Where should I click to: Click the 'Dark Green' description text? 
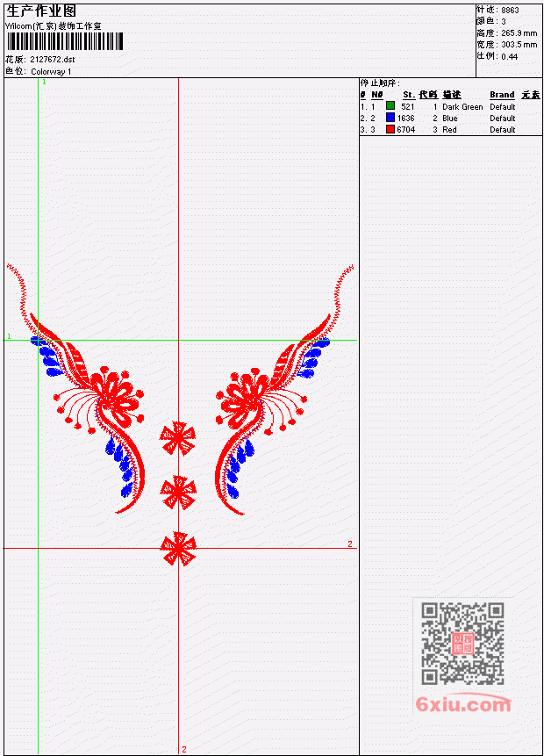click(462, 106)
